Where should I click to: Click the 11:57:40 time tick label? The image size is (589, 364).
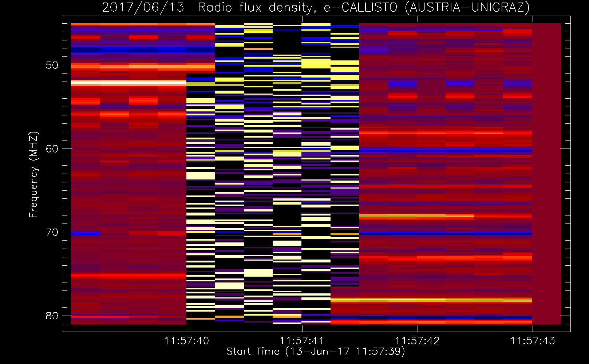pyautogui.click(x=187, y=341)
